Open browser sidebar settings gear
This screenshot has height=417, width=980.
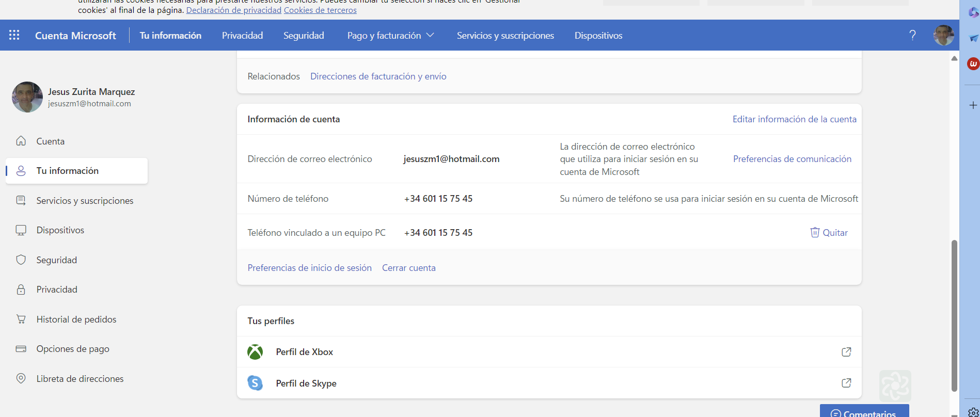coord(973,412)
